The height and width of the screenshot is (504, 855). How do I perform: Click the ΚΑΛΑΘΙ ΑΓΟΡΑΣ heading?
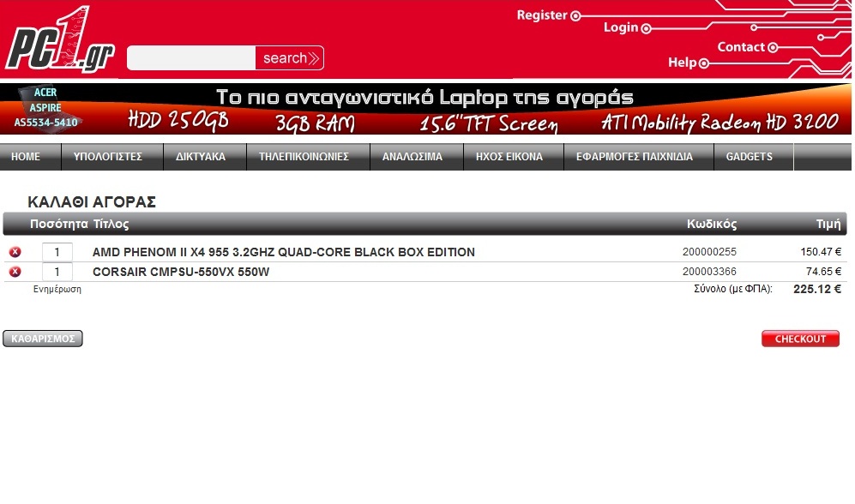click(x=92, y=202)
